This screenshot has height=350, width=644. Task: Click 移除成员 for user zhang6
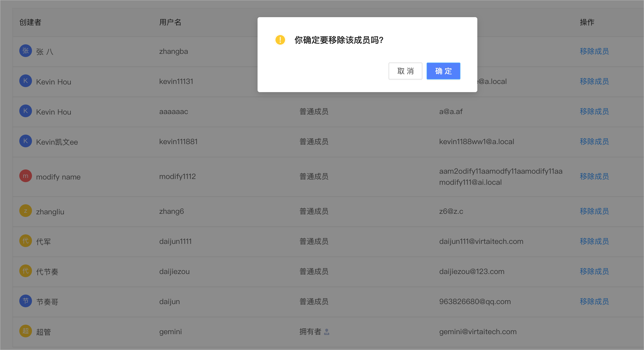click(594, 211)
